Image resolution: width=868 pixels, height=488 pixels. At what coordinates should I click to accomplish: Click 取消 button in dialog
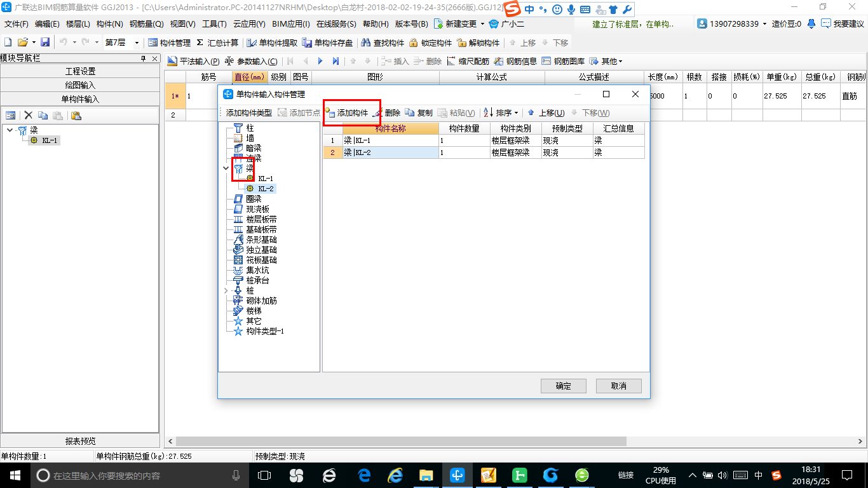click(x=618, y=386)
